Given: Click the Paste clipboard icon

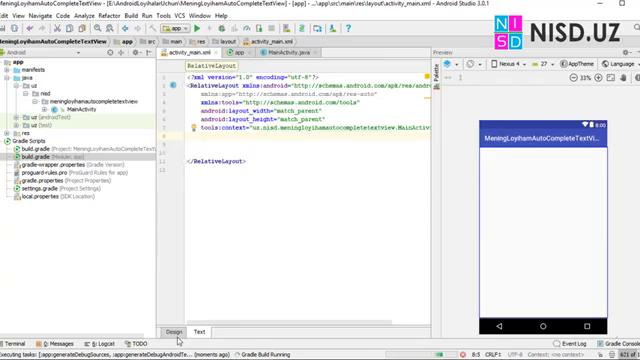Looking at the screenshot, I should point(82,28).
